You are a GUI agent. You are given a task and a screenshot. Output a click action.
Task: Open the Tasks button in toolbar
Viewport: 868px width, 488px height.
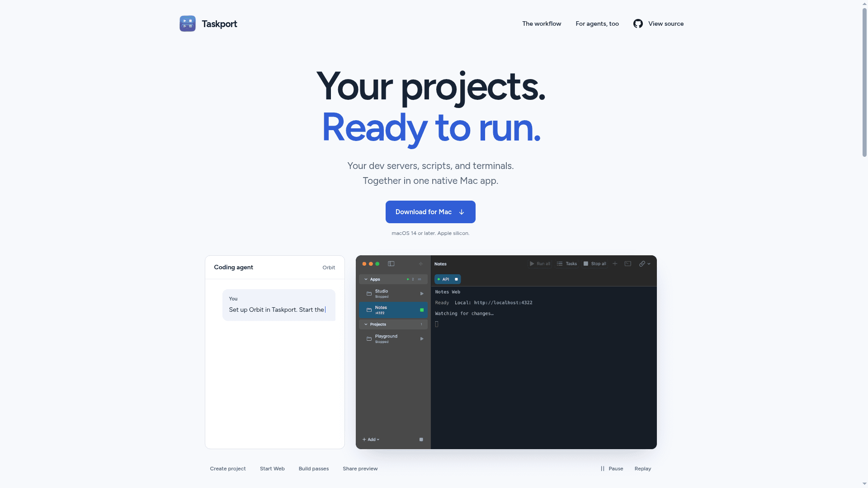[567, 264]
